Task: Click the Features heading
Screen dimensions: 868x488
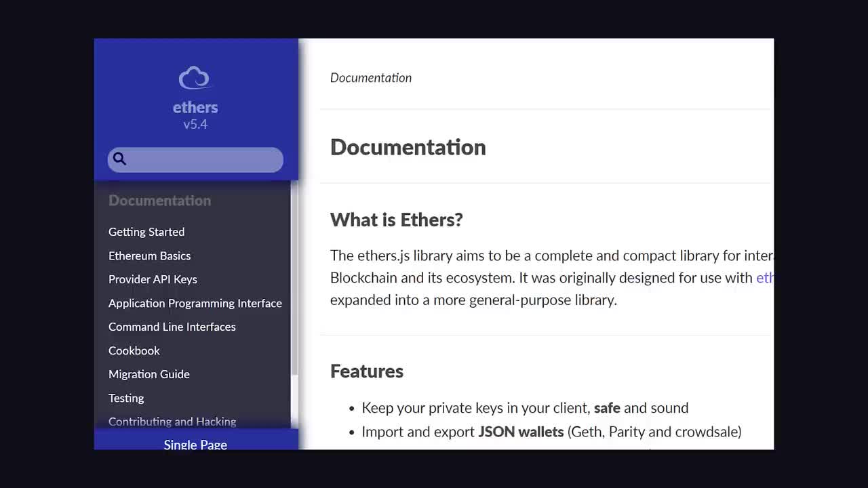Action: [367, 371]
